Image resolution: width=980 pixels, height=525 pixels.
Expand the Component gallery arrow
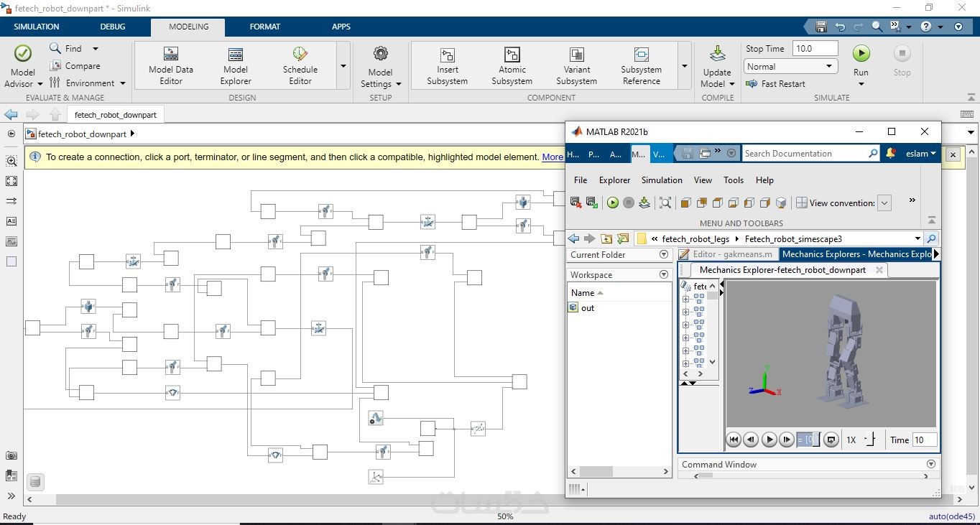[685, 65]
